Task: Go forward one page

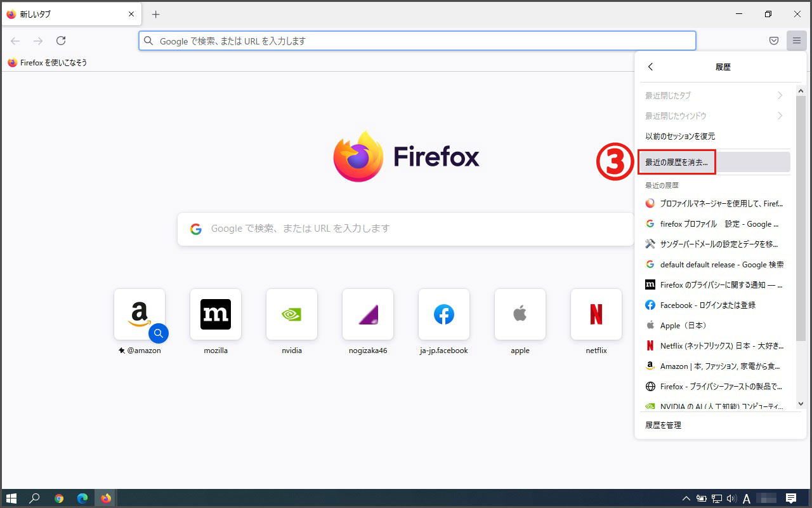Action: [x=38, y=41]
